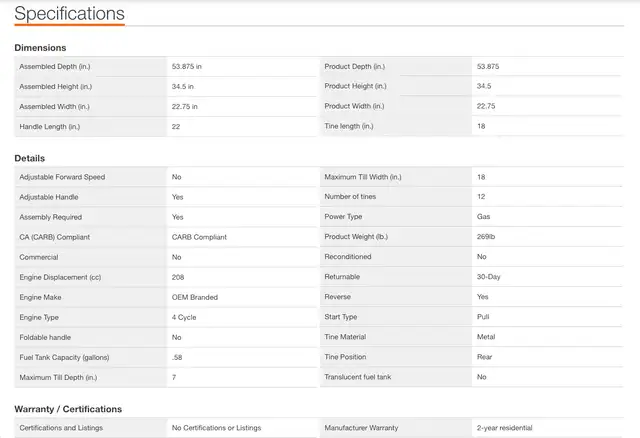The image size is (640, 438).
Task: Click the 'Translucent fuel tank' label
Action: coord(358,377)
